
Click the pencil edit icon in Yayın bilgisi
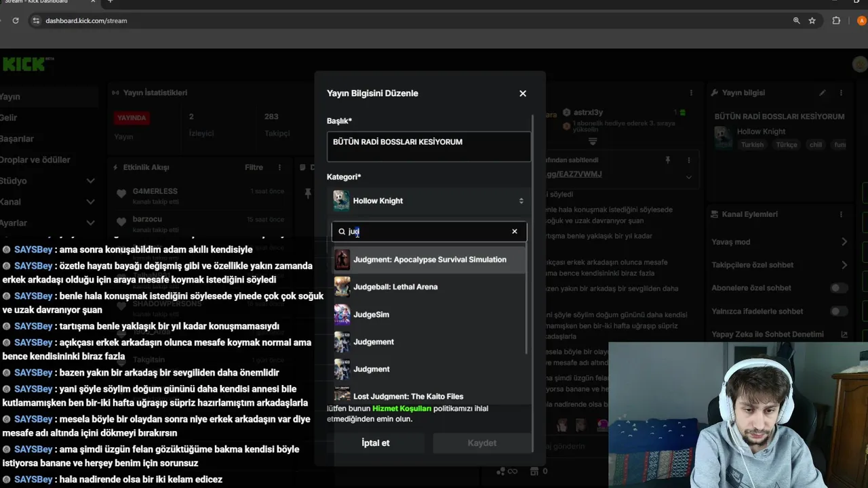pyautogui.click(x=823, y=93)
